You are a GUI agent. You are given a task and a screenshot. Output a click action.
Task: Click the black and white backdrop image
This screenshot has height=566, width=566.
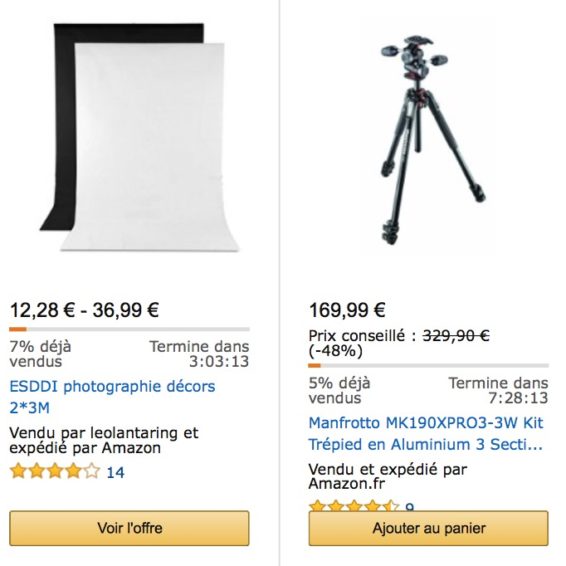click(x=139, y=137)
